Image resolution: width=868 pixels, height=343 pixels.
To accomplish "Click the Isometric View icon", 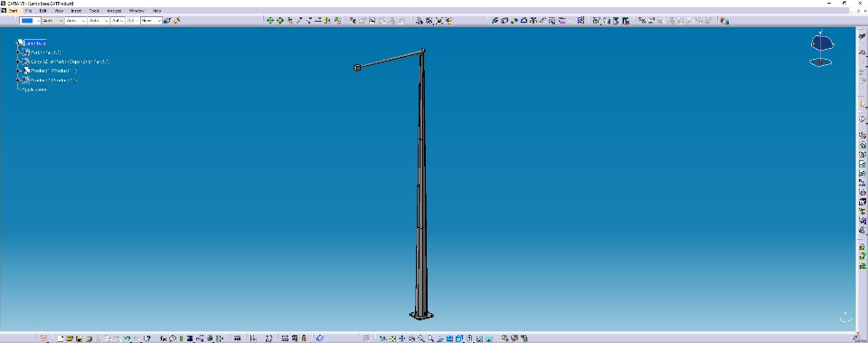I will click(x=459, y=338).
